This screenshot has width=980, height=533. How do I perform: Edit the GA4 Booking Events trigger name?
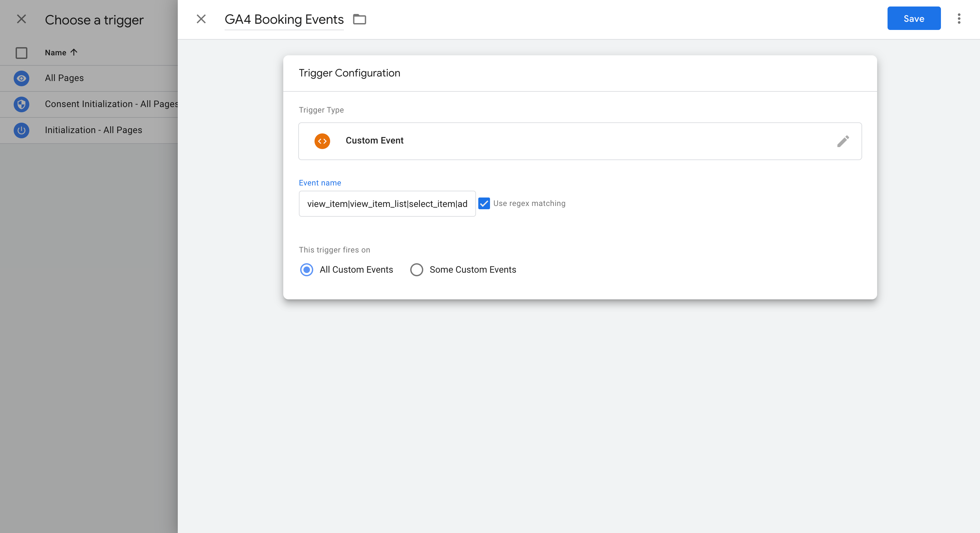tap(284, 20)
